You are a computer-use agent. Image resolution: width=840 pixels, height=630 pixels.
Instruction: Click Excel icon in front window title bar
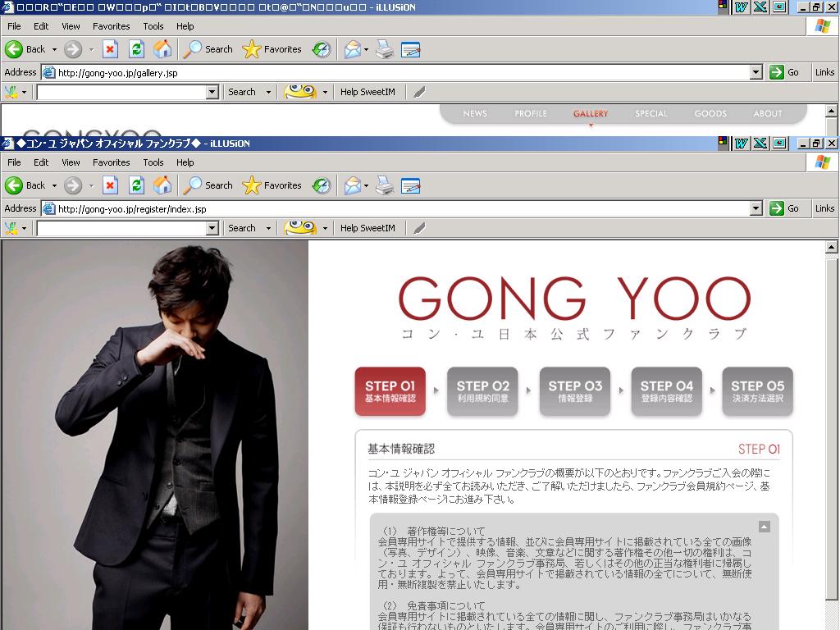(x=760, y=143)
